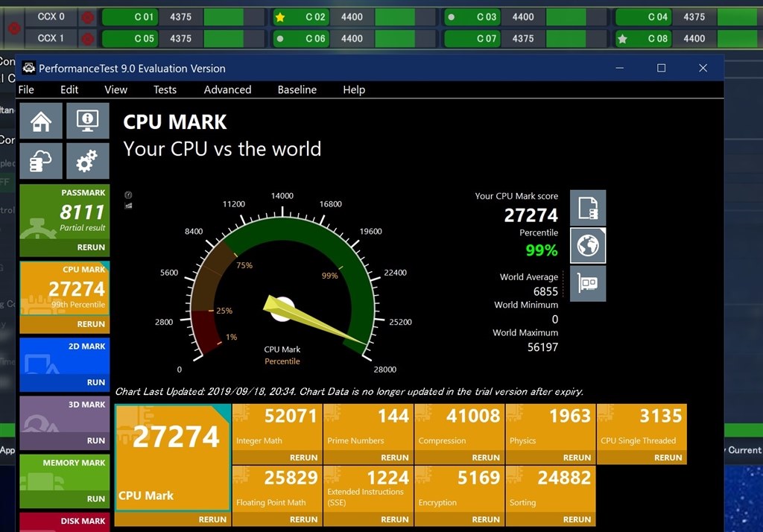Rerun the Integer Math test
763x532 pixels.
tap(304, 457)
